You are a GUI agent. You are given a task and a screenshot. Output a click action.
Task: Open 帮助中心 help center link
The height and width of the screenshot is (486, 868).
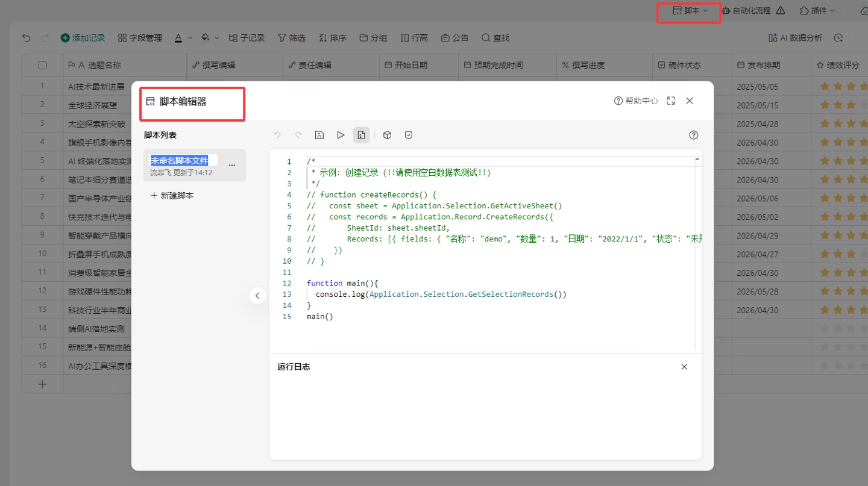pyautogui.click(x=636, y=101)
